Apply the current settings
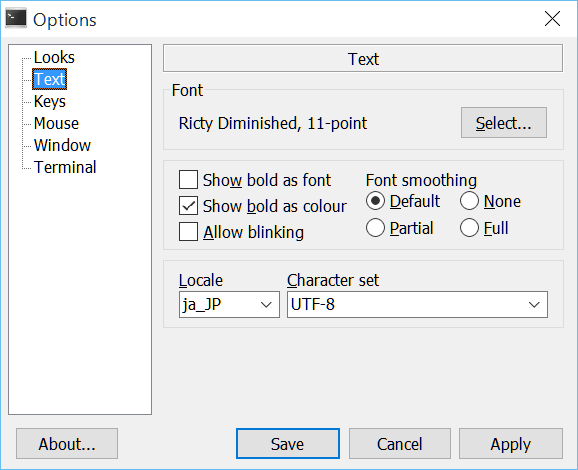The height and width of the screenshot is (470, 578). pyautogui.click(x=511, y=443)
